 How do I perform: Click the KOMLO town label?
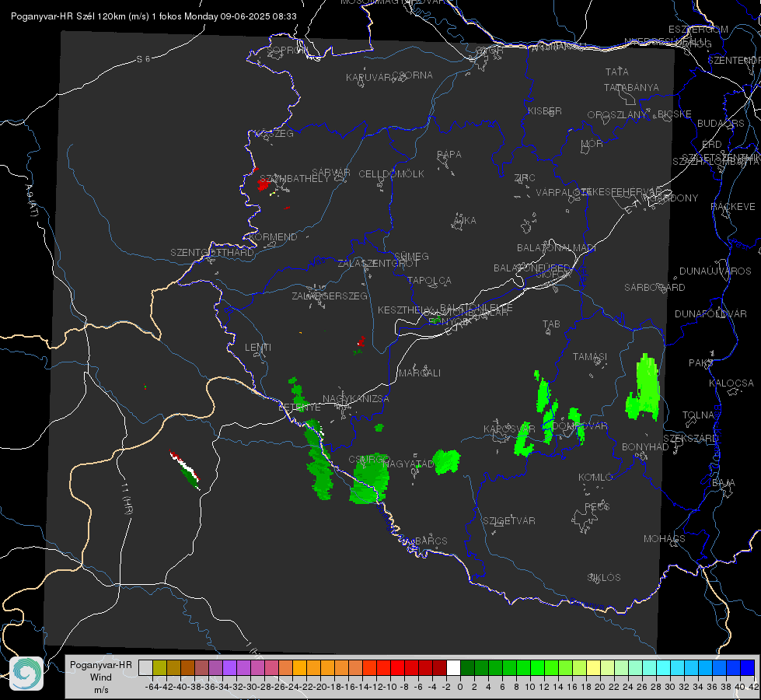tap(595, 478)
